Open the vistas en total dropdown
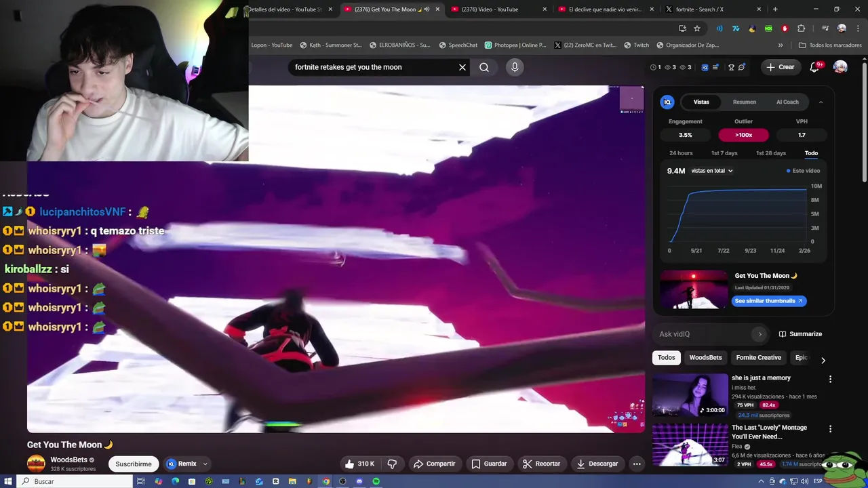Screen dimensions: 868x488 712,171
